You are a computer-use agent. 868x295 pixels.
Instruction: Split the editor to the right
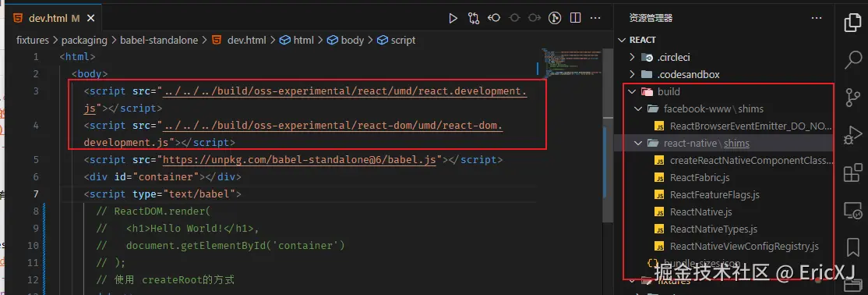575,18
